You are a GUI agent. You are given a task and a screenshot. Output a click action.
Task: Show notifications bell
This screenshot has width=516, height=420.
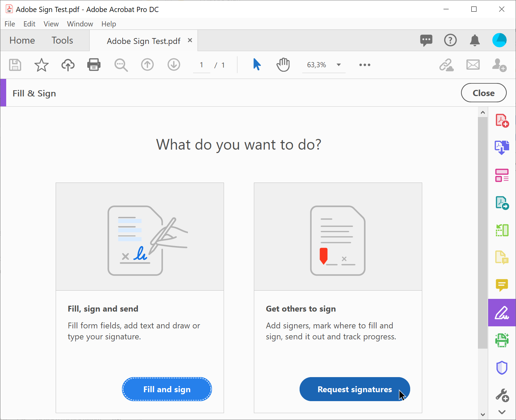[x=475, y=40]
